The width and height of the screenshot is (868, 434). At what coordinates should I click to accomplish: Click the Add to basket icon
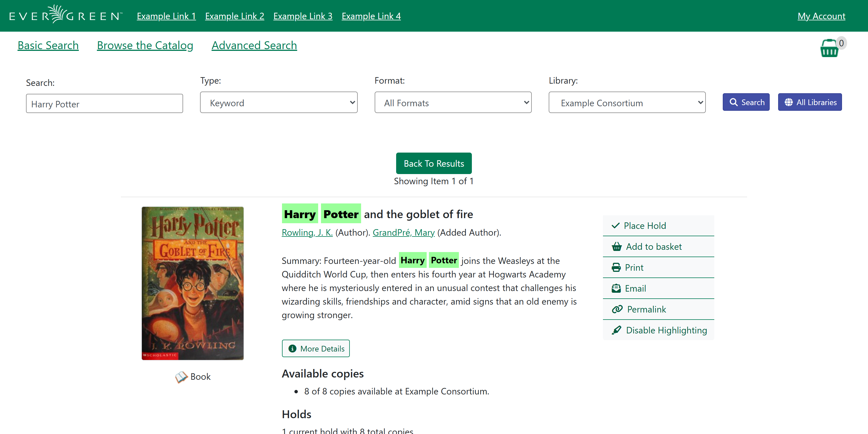point(617,247)
